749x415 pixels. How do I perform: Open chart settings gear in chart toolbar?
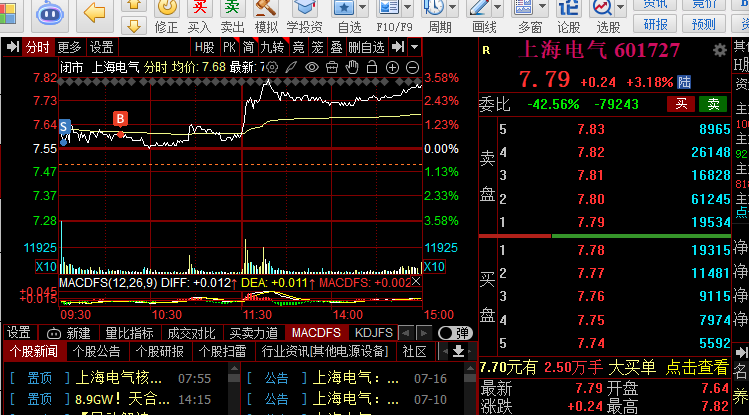pos(272,67)
